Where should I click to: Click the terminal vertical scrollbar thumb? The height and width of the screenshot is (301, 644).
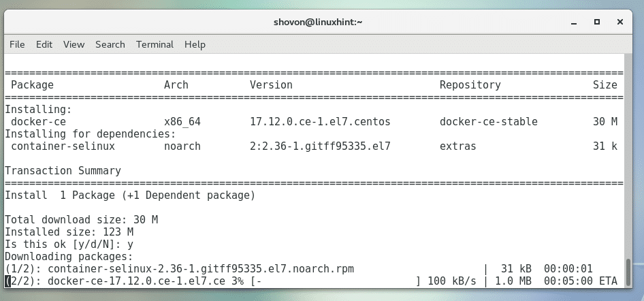(x=628, y=272)
